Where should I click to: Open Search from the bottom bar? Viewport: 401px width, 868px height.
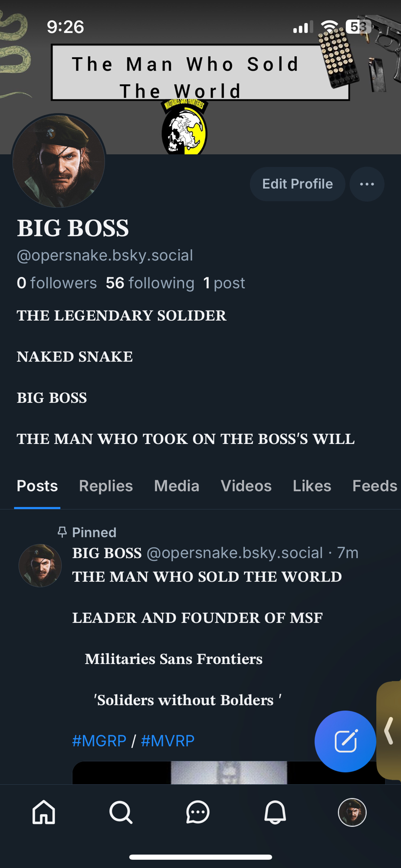121,812
